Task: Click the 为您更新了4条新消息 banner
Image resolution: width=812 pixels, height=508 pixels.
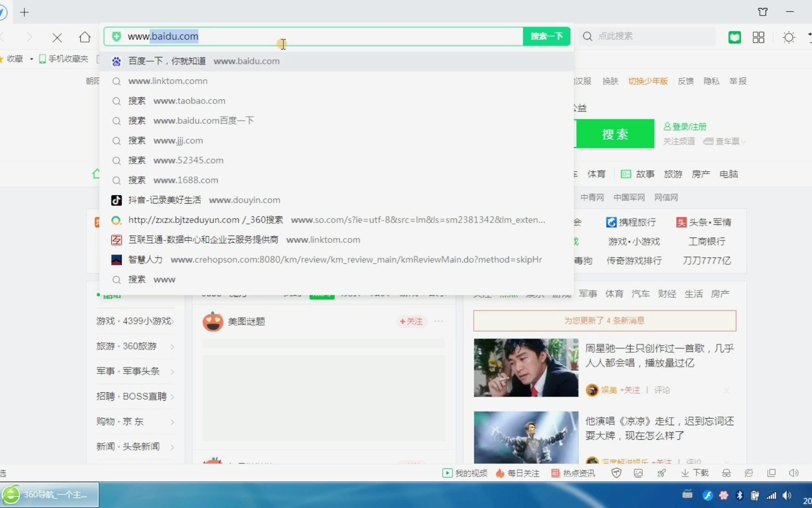Action: pos(604,321)
